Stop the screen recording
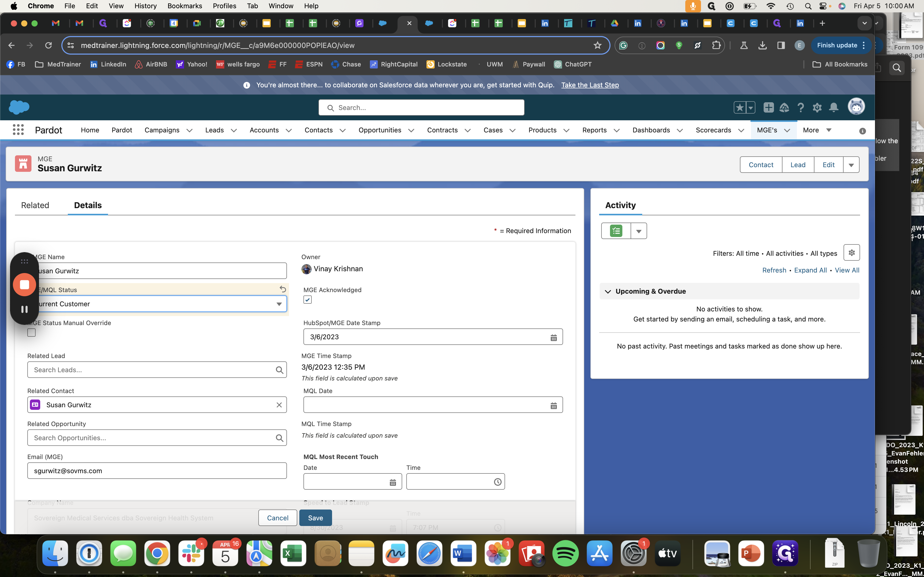The image size is (924, 577). coord(24,285)
